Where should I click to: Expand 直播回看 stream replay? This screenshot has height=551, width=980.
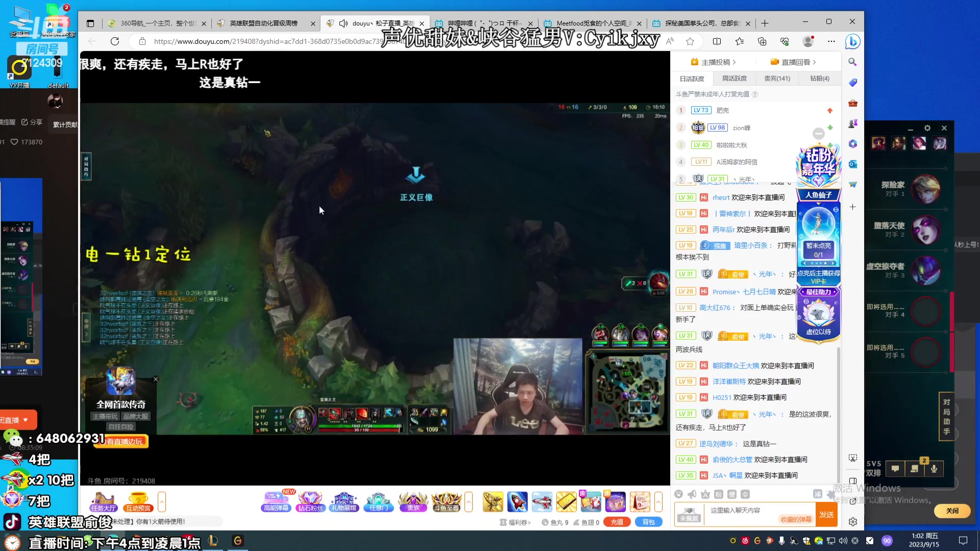click(793, 62)
